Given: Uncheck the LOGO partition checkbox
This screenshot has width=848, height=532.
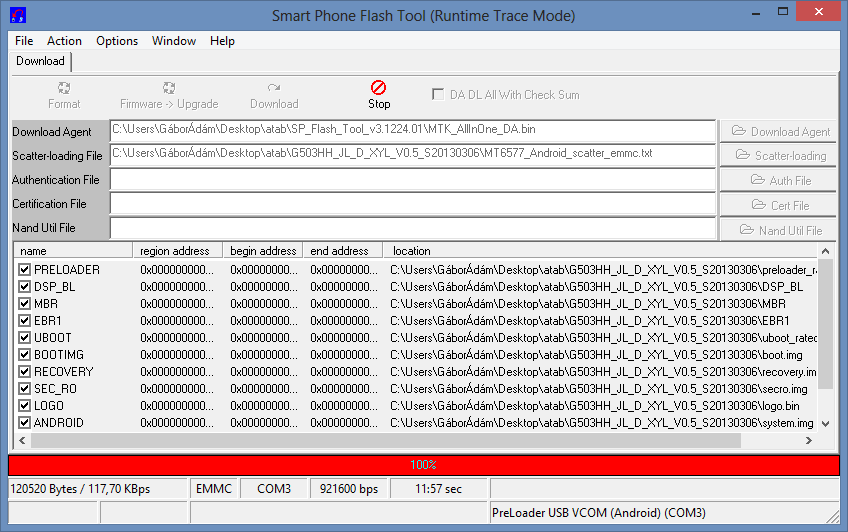Looking at the screenshot, I should click(24, 405).
